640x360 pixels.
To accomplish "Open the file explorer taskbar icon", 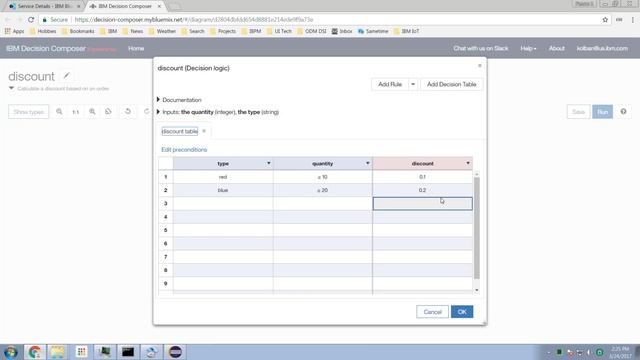I will coord(58,352).
